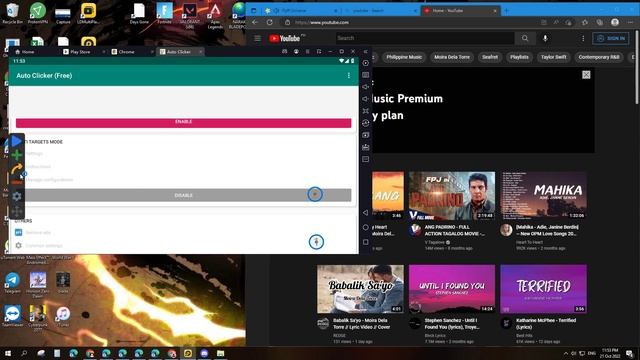Open the Edge three-dot settings menu

631,22
